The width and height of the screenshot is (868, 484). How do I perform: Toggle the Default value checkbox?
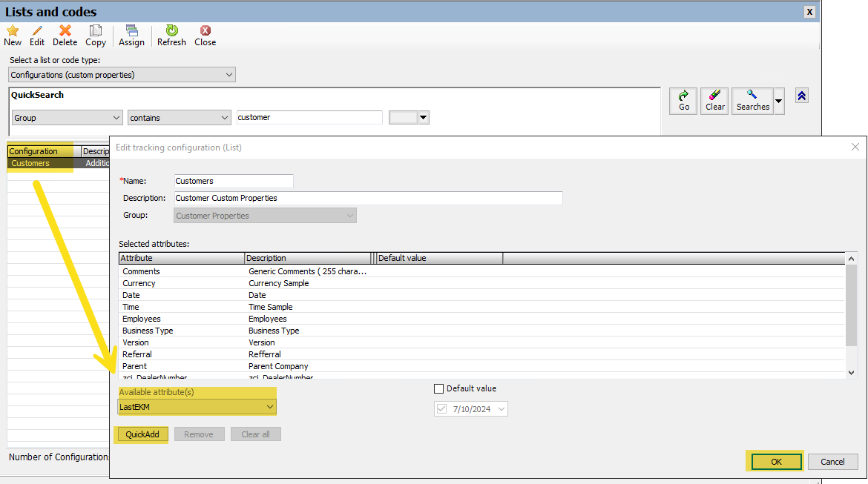[x=439, y=389]
